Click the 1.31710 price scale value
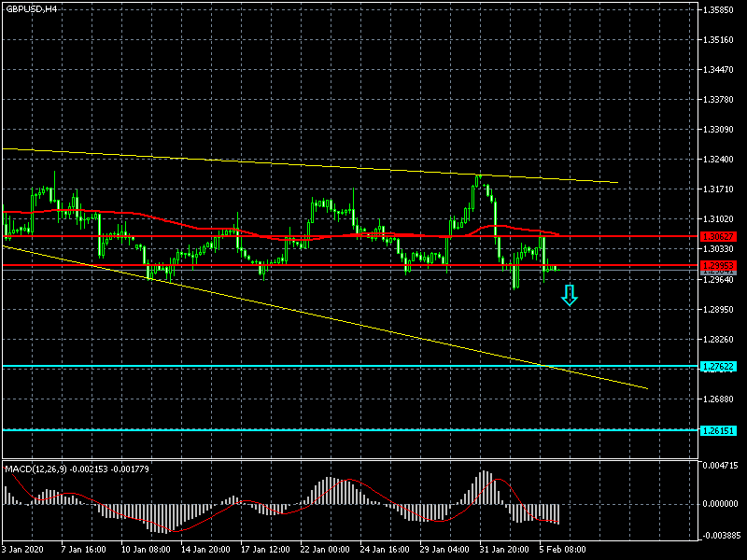 tap(718, 189)
